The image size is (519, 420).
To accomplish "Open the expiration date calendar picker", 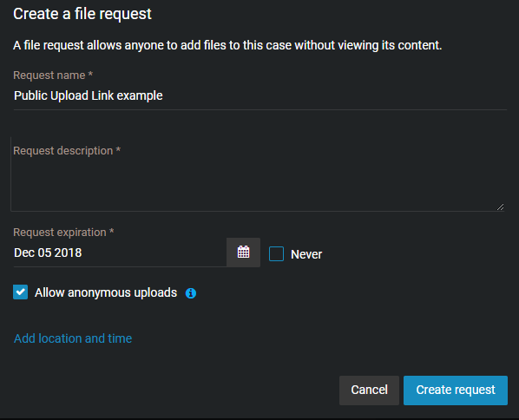I will click(243, 253).
